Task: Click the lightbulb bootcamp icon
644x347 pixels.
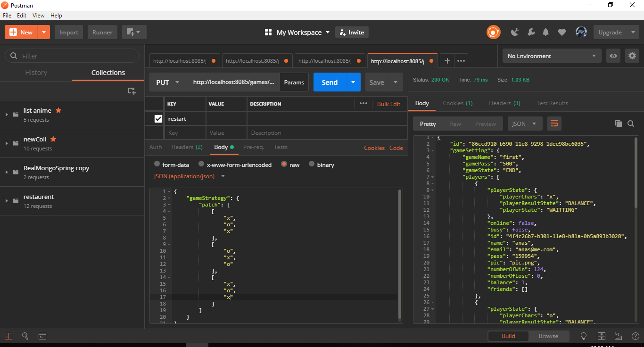Action: [x=584, y=336]
